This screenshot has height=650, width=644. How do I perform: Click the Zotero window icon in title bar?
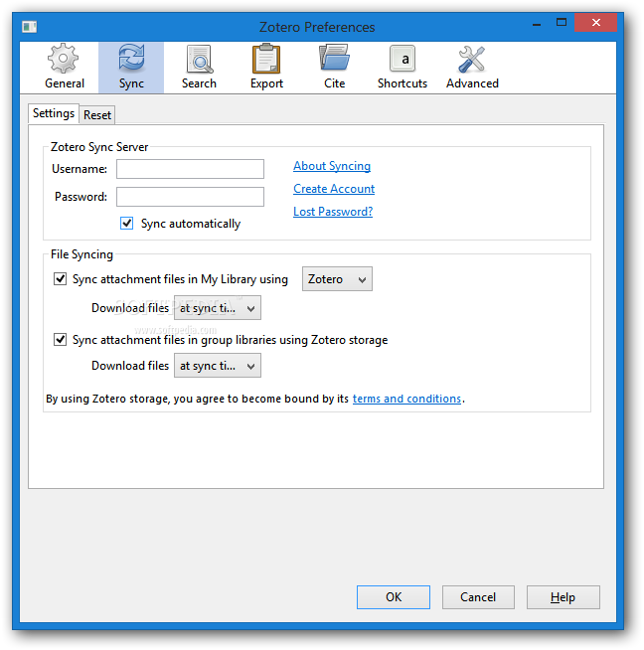click(30, 27)
